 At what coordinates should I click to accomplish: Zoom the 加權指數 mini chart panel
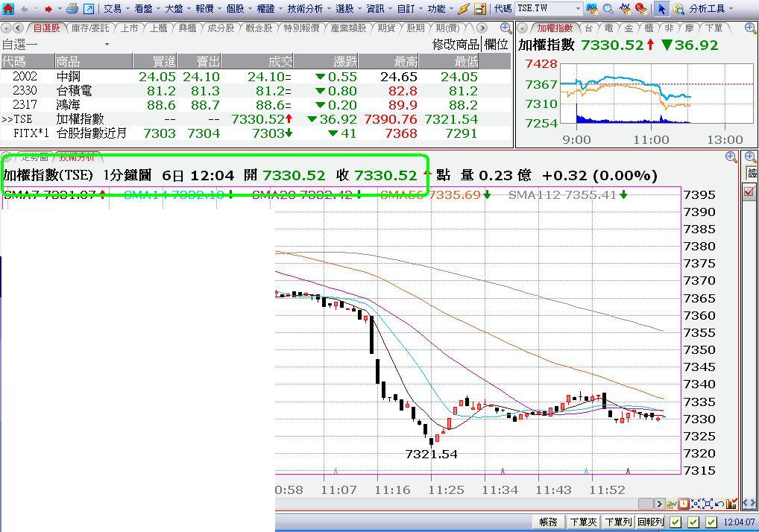(x=750, y=28)
